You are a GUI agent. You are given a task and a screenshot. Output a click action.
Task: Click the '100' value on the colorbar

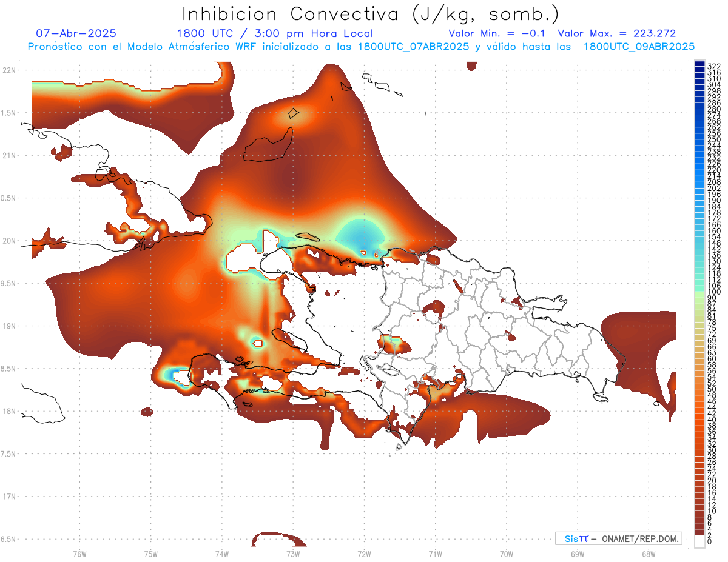pos(714,292)
